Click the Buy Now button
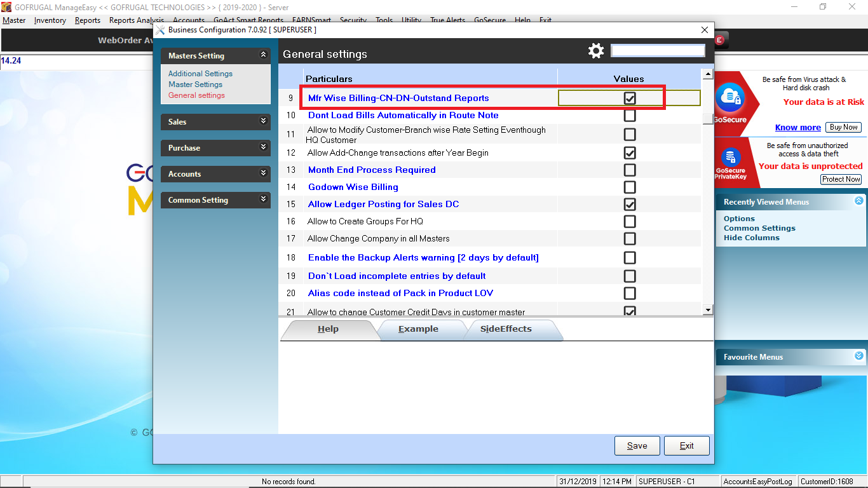 pos(844,127)
